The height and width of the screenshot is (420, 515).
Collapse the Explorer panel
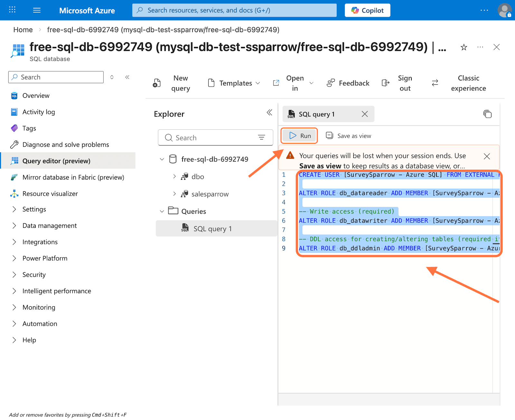coord(269,112)
